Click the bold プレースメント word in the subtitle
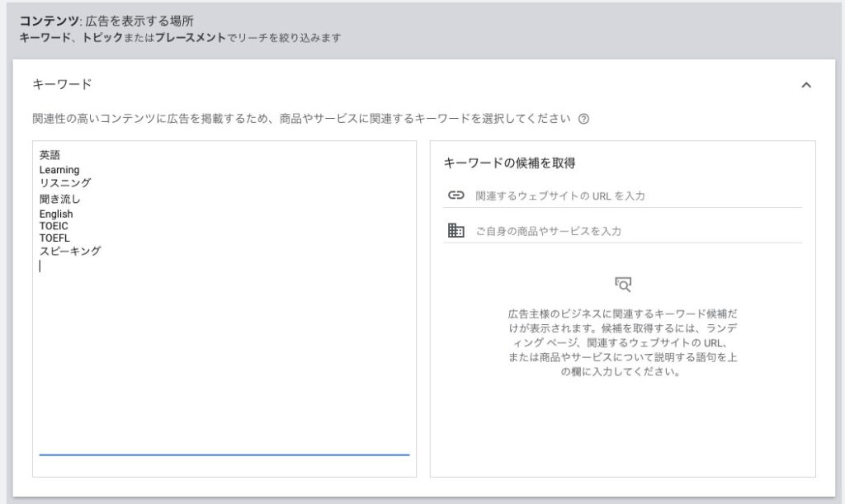 [190, 38]
